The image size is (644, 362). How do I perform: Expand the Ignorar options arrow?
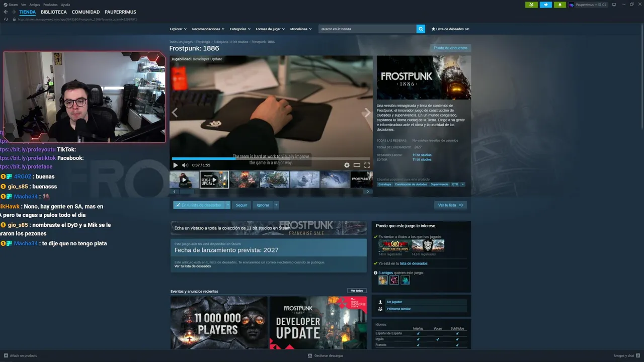pos(276,205)
